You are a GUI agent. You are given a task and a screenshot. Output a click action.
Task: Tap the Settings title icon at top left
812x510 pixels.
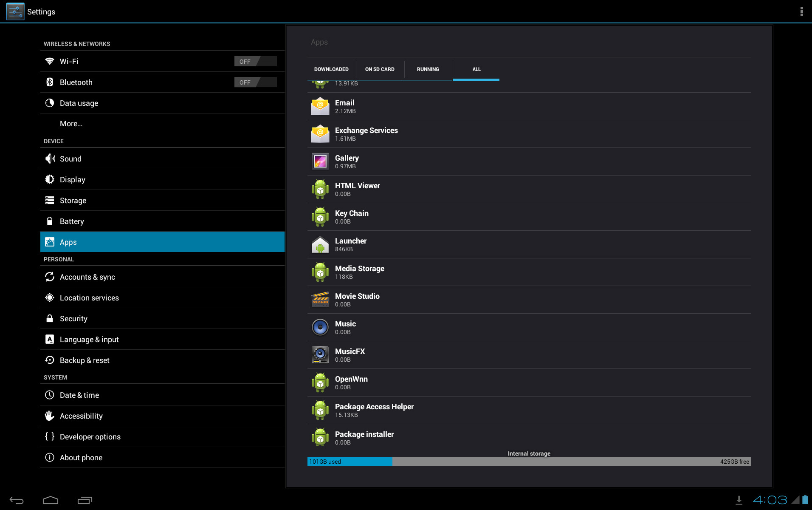[15, 11]
